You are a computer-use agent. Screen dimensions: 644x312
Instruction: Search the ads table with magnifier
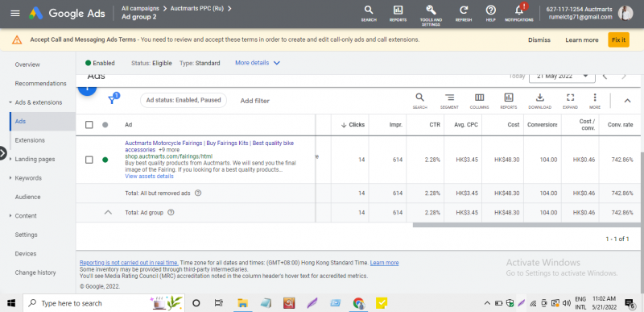(419, 101)
